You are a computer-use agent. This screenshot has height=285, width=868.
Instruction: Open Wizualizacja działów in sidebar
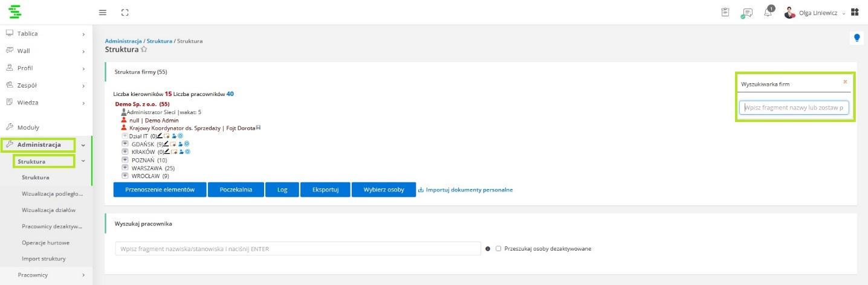[48, 210]
